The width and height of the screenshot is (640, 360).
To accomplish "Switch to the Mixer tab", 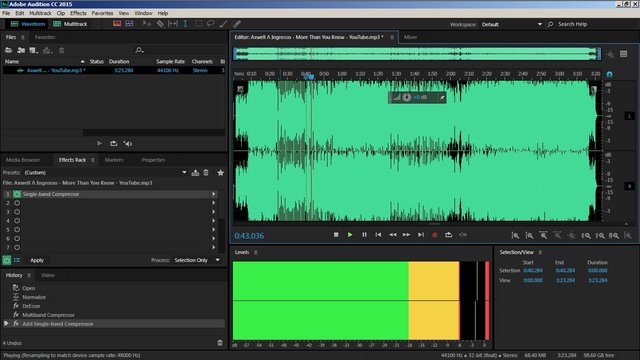I will click(411, 37).
